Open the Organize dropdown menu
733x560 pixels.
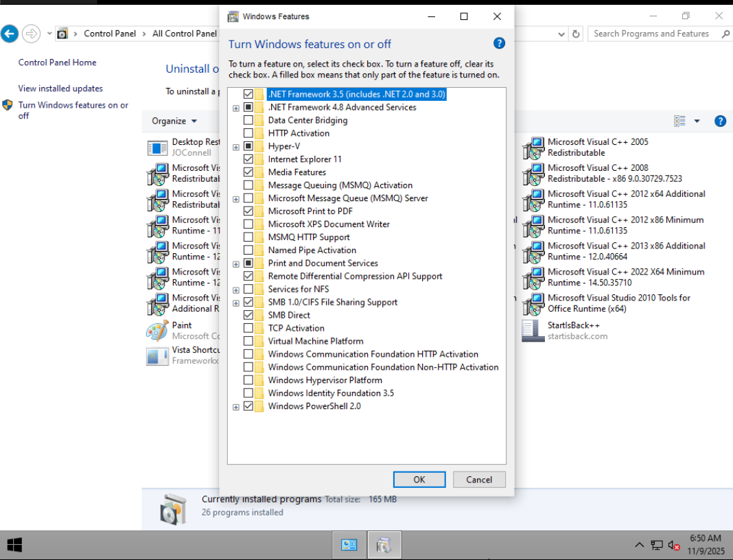tap(174, 121)
